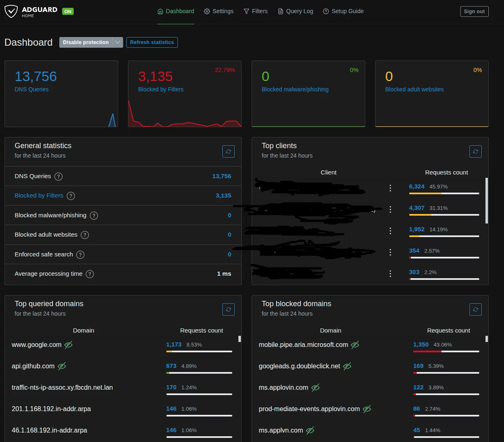Toggle tracker eye icon beside api.github.com
504x442 pixels.
click(x=62, y=366)
